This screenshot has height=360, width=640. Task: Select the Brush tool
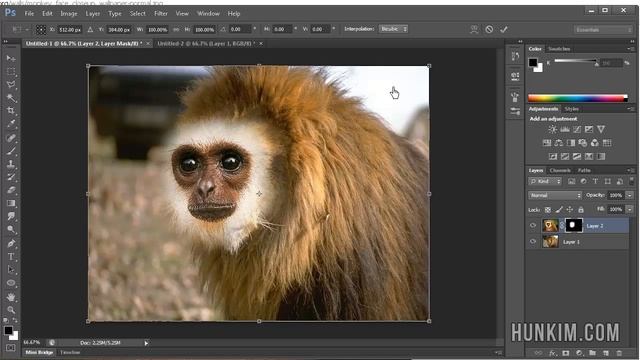(x=11, y=151)
